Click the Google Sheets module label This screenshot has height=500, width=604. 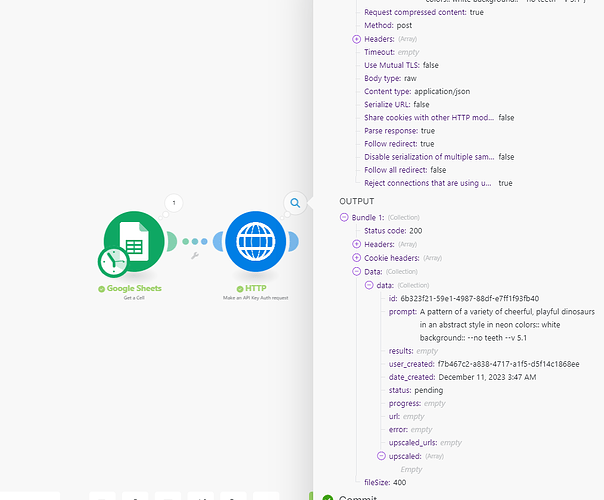pos(134,288)
